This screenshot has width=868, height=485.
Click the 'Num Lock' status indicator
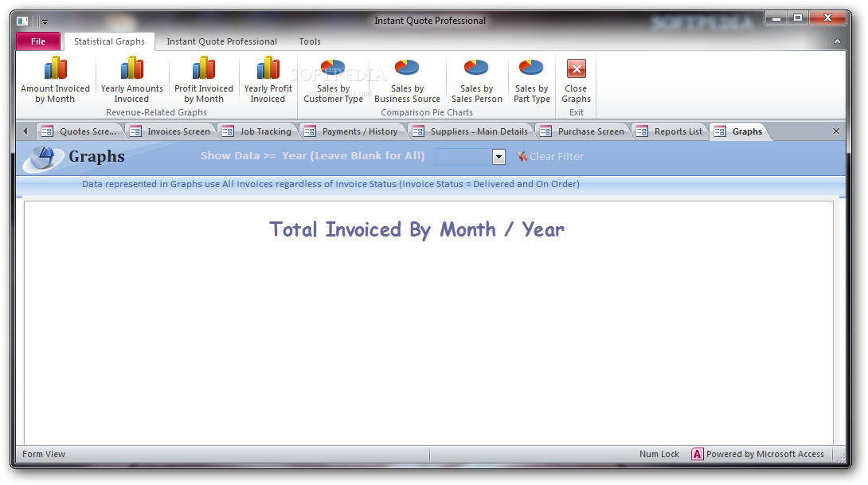(659, 454)
